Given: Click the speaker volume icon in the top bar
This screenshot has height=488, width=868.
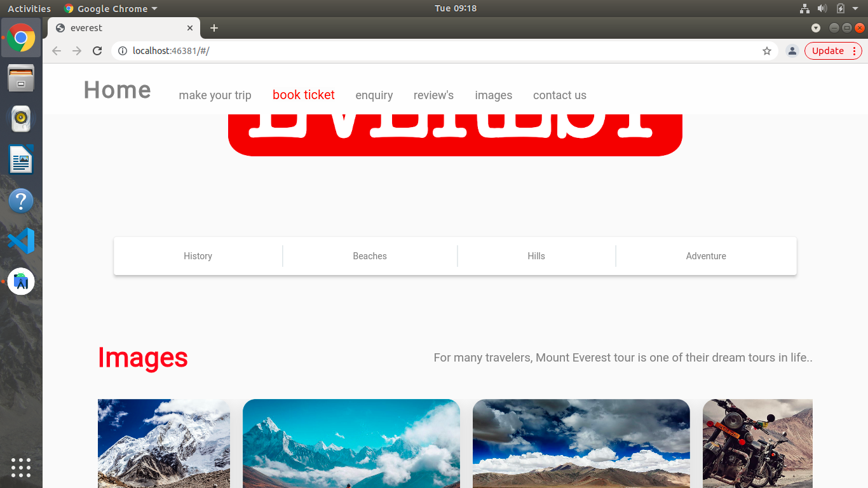Looking at the screenshot, I should pyautogui.click(x=822, y=8).
